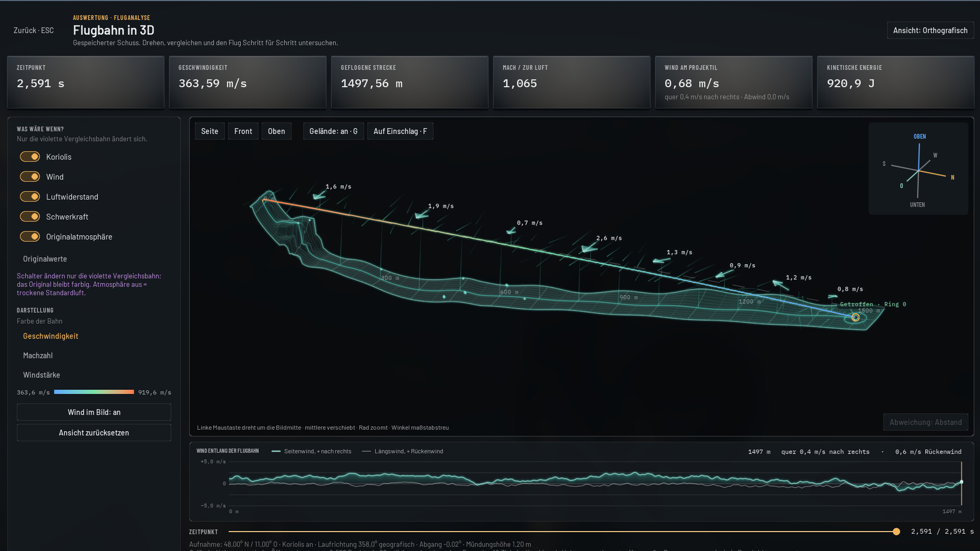Click the 1,3 m/s wind arrow
Image resolution: width=980 pixels, height=551 pixels.
tap(661, 261)
